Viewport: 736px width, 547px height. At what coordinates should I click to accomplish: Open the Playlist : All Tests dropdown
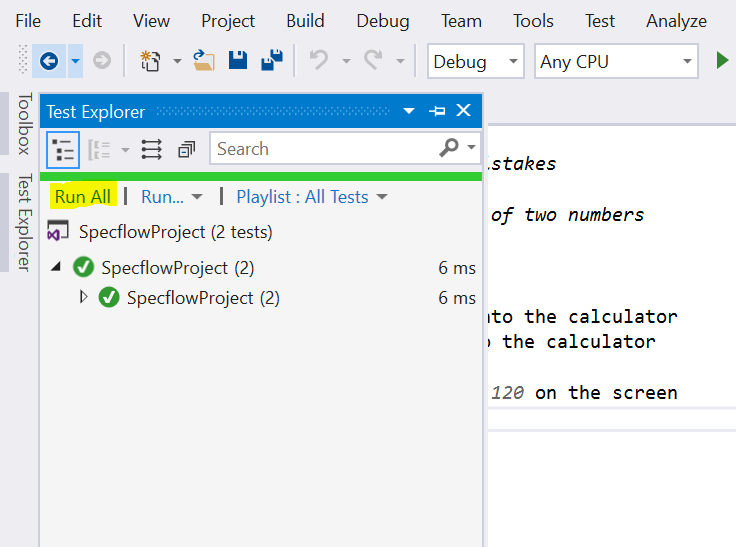point(311,197)
